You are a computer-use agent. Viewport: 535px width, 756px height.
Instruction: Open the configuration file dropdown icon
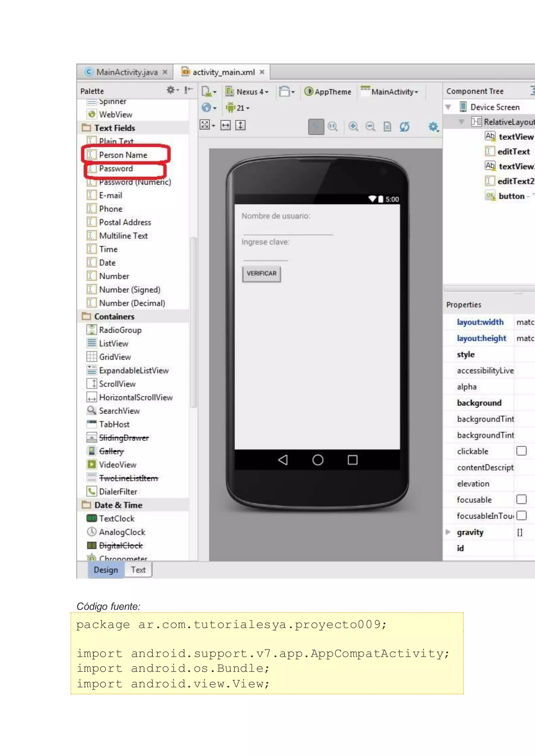click(209, 92)
